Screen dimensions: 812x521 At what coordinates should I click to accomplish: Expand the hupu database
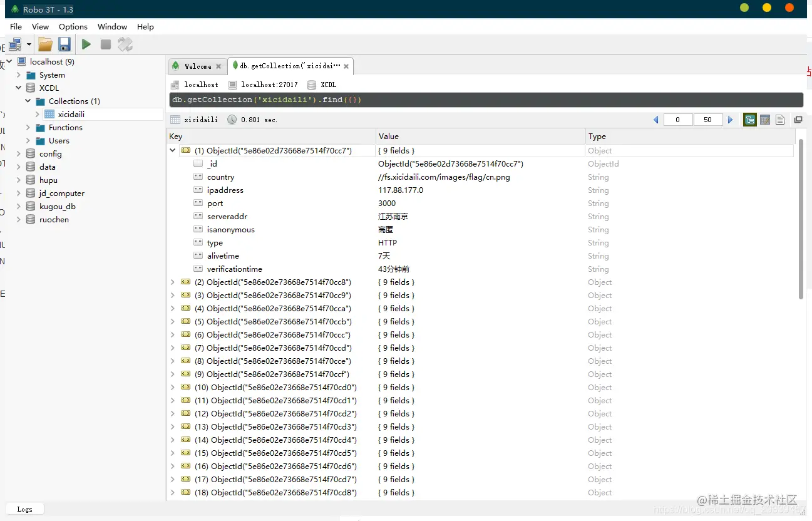click(x=18, y=180)
